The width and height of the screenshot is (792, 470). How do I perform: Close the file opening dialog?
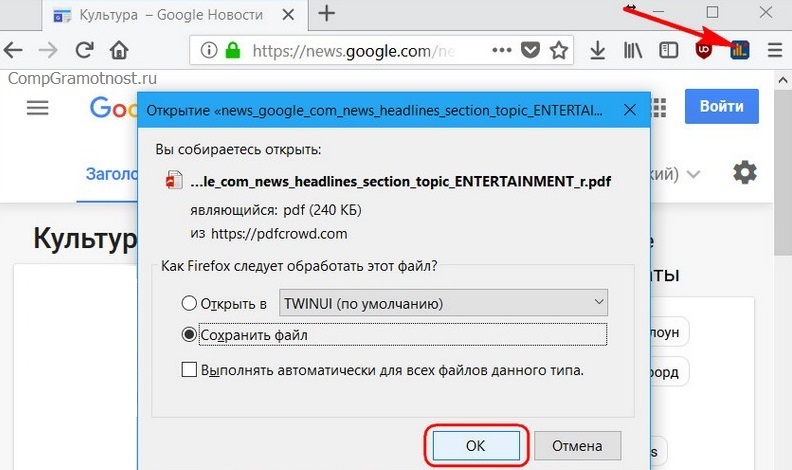[x=630, y=110]
